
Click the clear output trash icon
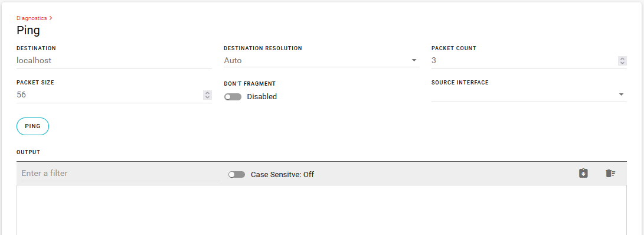pos(610,174)
